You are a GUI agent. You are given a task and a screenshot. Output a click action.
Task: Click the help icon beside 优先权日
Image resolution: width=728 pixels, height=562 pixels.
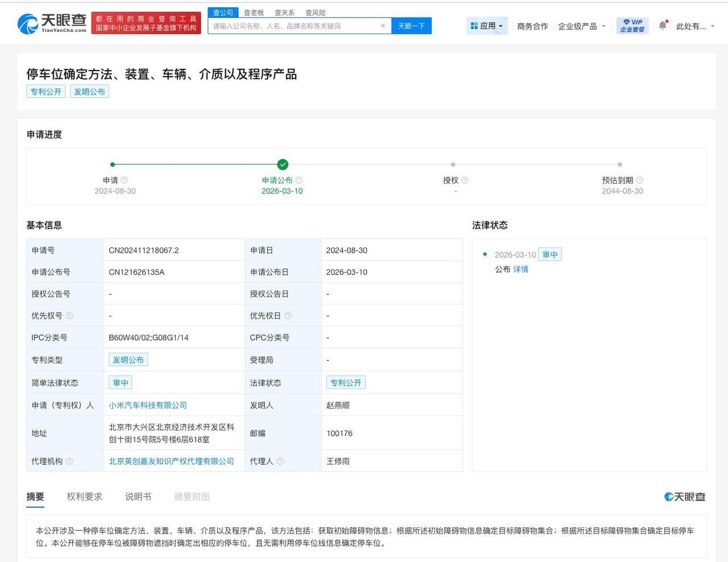pos(288,315)
